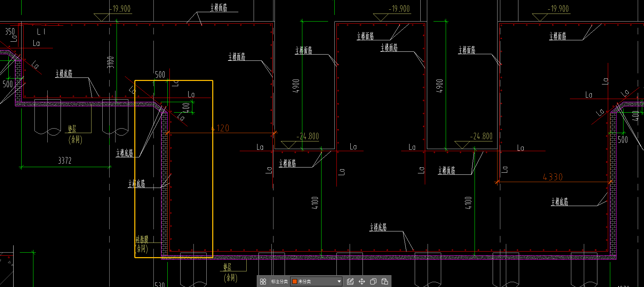Click the orange category color swatch
This screenshot has height=287, width=644.
point(294,281)
